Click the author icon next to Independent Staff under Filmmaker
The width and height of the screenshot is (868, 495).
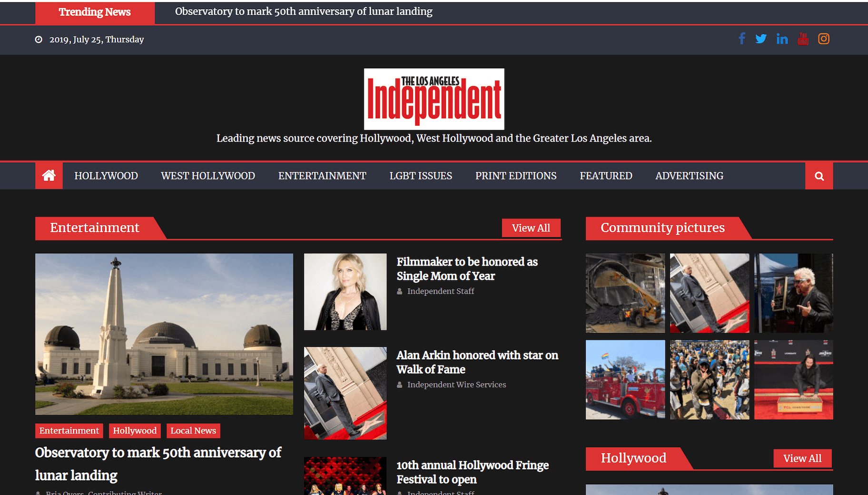400,291
